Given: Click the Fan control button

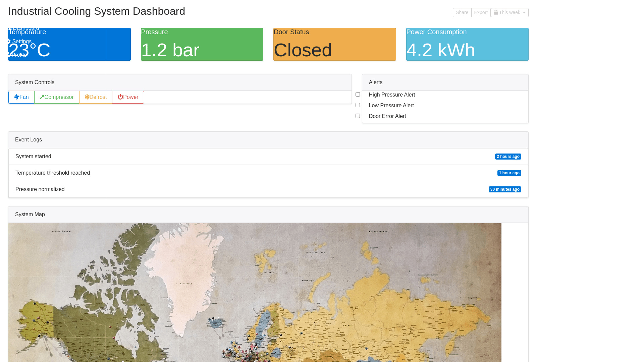Looking at the screenshot, I should coord(21,97).
